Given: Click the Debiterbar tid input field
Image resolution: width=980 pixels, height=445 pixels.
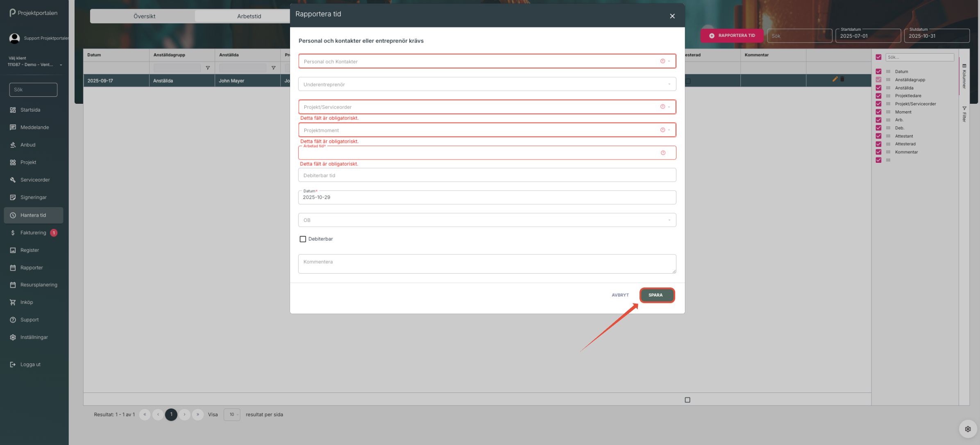Looking at the screenshot, I should [487, 176].
